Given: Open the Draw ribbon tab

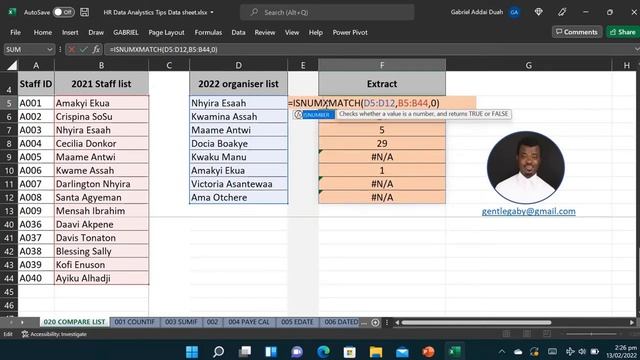Looking at the screenshot, I should [x=96, y=32].
